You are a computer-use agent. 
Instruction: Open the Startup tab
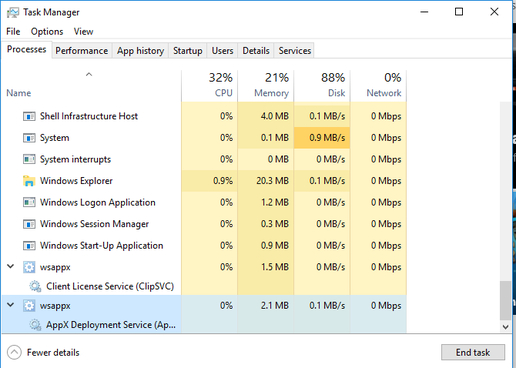click(x=188, y=51)
